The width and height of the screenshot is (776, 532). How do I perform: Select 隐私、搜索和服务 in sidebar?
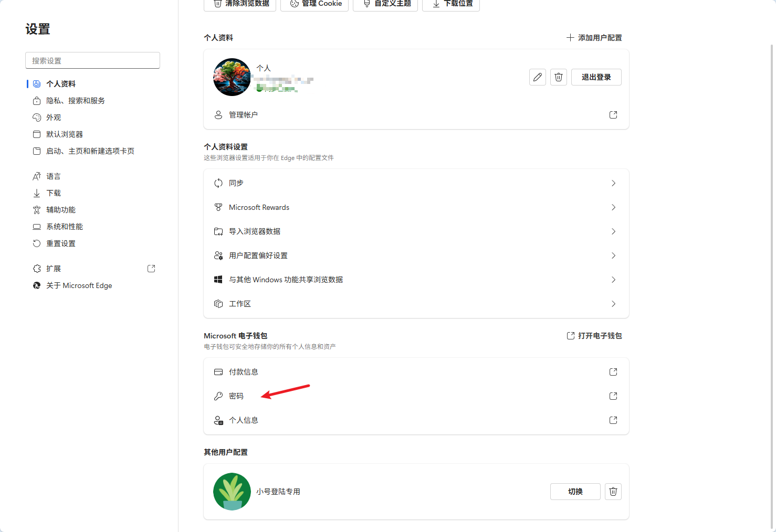pyautogui.click(x=75, y=101)
